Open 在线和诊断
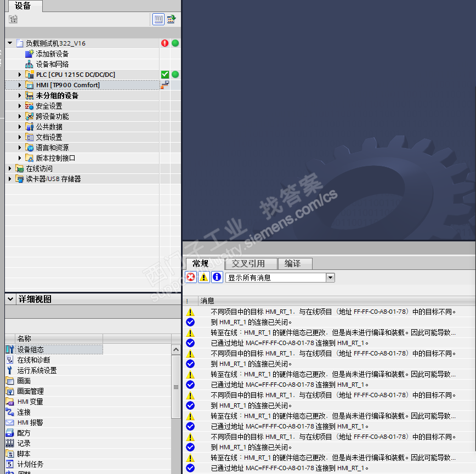 [33, 360]
